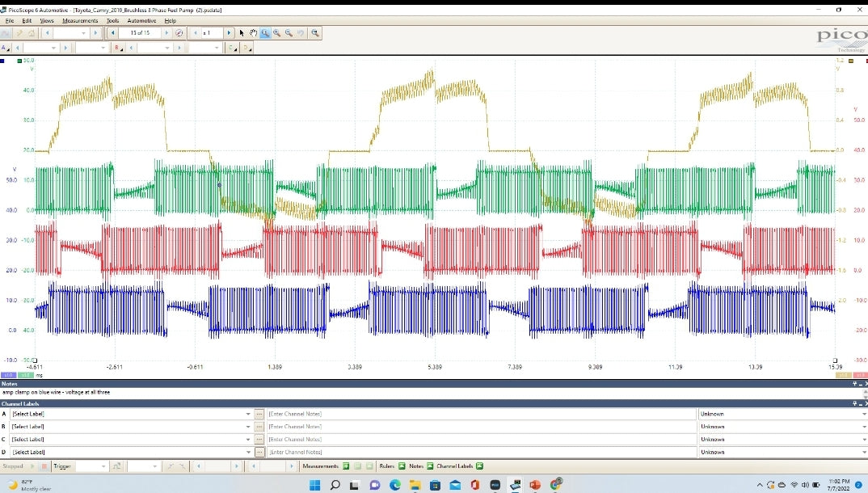The height and width of the screenshot is (493, 868).
Task: Click the stop capture button
Action: 44,466
